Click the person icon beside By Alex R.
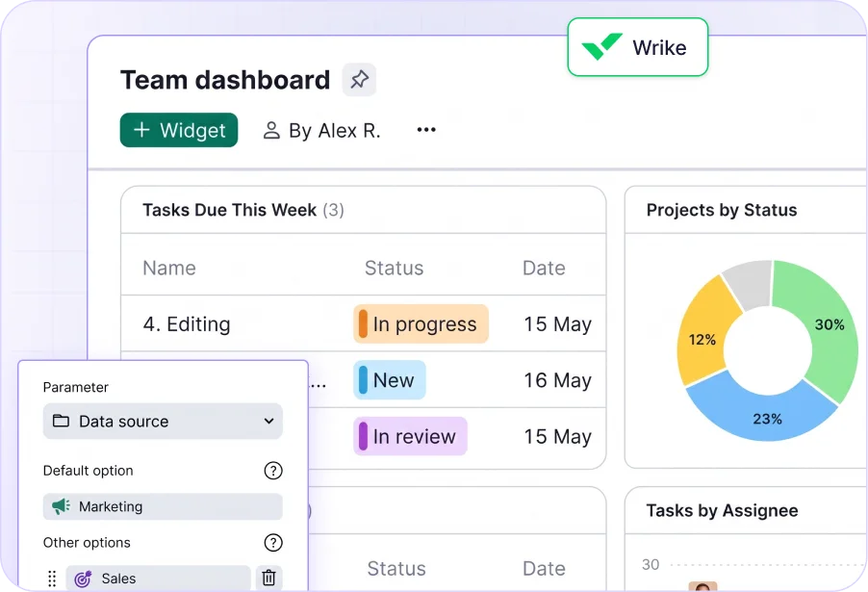 pyautogui.click(x=271, y=130)
